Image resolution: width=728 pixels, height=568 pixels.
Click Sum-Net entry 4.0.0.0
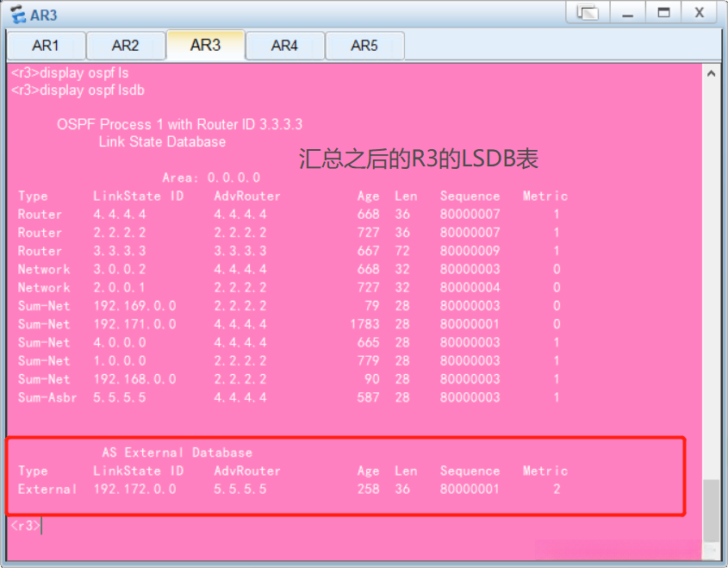tap(120, 342)
